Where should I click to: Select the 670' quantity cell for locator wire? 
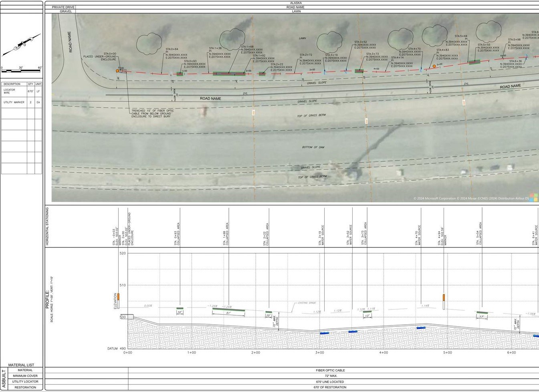tap(30, 91)
